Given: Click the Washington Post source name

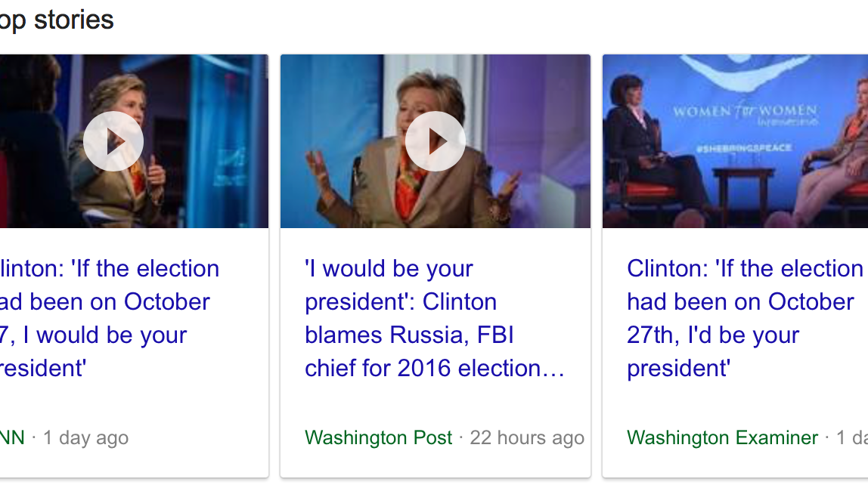Looking at the screenshot, I should tap(378, 438).
